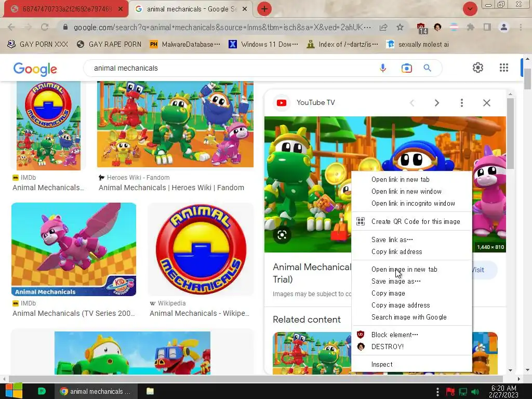Search by image with camera lens icon
Screen dimensions: 532x399
(406, 68)
